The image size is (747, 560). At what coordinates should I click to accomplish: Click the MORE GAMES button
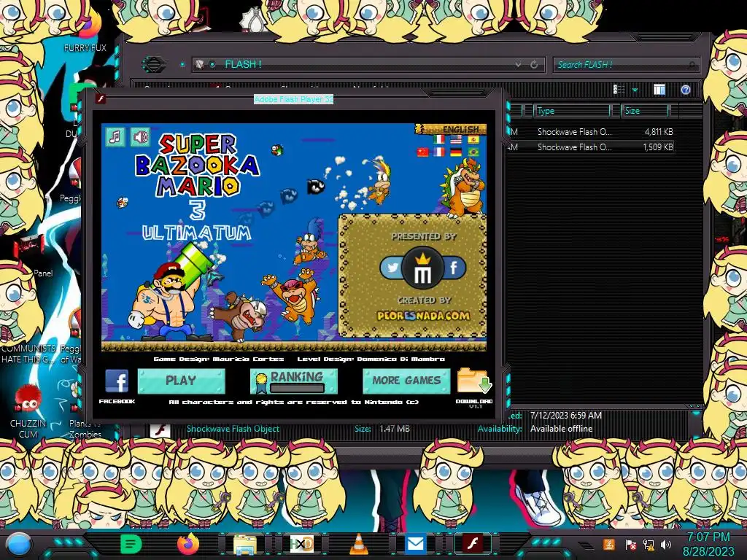pyautogui.click(x=406, y=381)
